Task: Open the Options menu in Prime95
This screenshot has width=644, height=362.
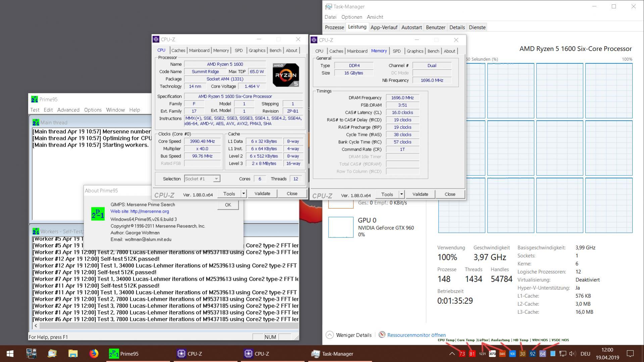Action: 93,110
